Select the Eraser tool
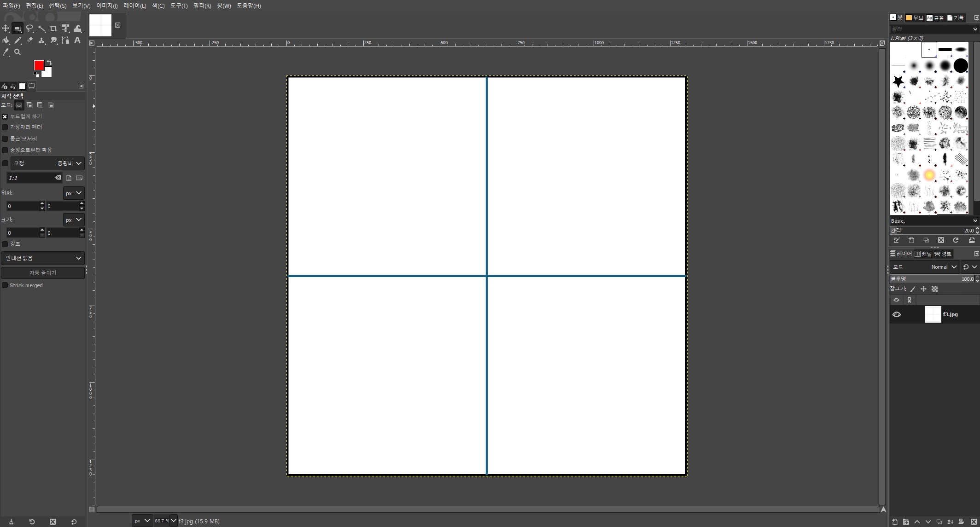 pos(29,41)
